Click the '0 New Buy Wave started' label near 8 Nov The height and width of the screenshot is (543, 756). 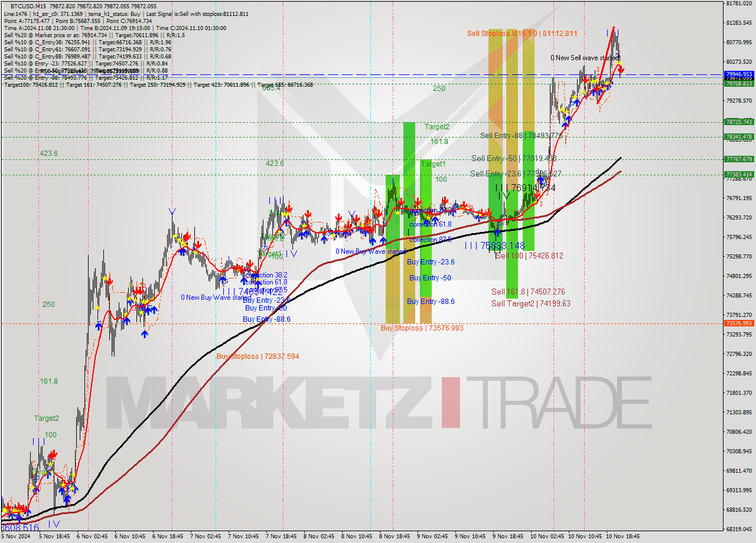(371, 251)
